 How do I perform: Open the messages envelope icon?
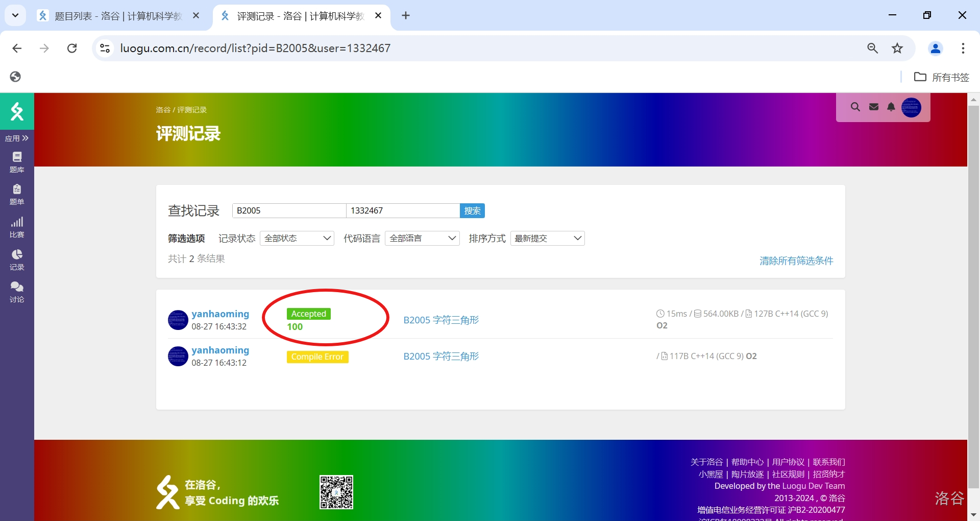[x=874, y=107]
